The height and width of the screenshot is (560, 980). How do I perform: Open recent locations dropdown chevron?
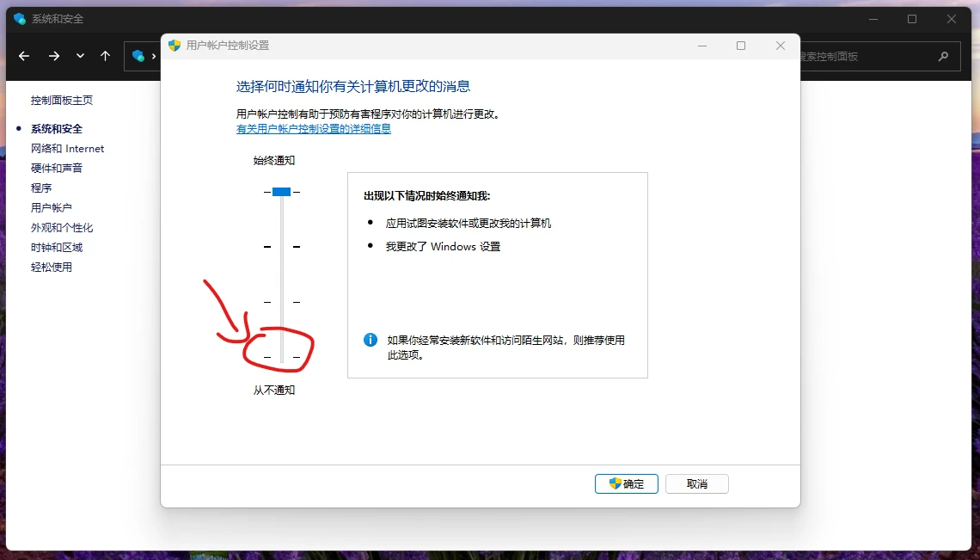point(80,56)
